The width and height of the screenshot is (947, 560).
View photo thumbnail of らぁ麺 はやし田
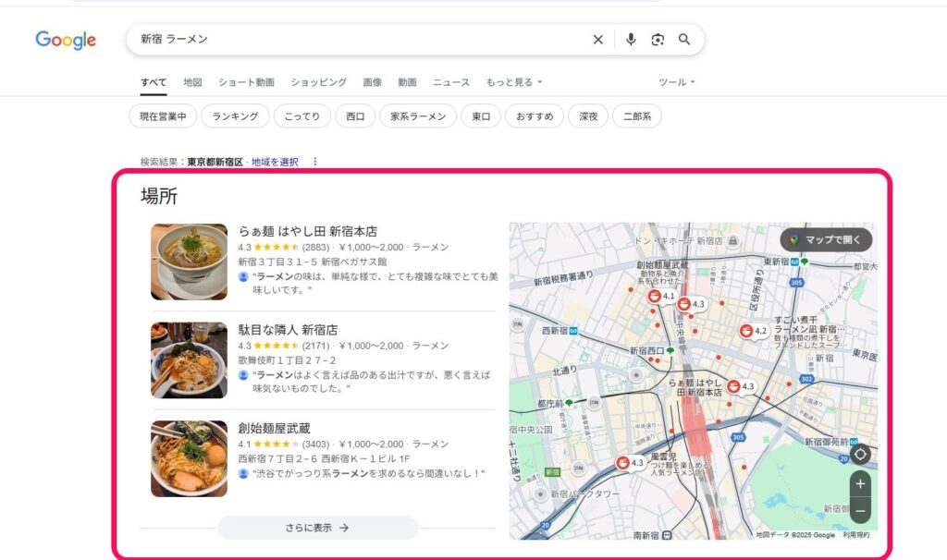pos(189,262)
